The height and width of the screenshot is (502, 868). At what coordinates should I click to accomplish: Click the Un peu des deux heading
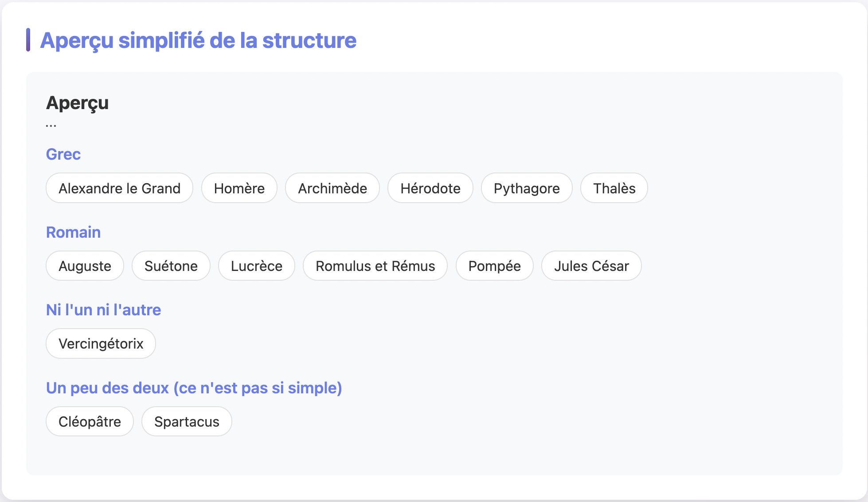(194, 388)
